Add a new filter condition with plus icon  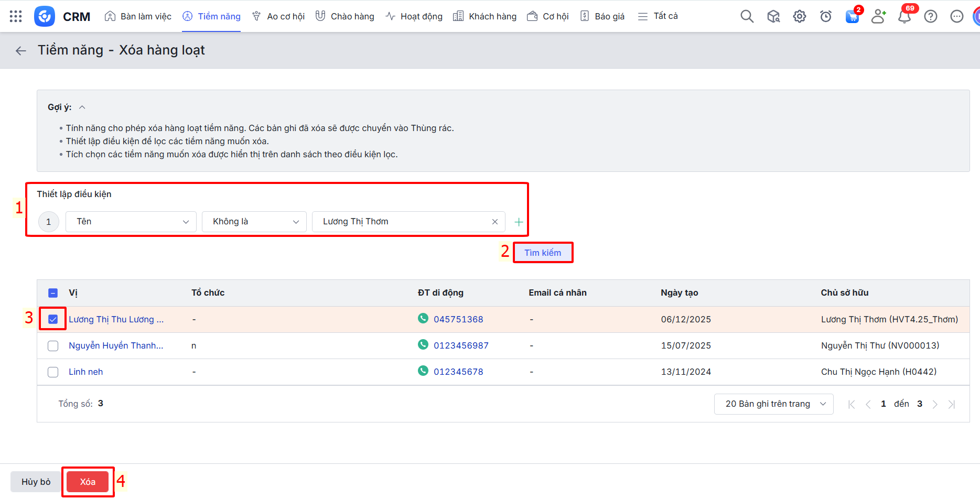(x=519, y=222)
